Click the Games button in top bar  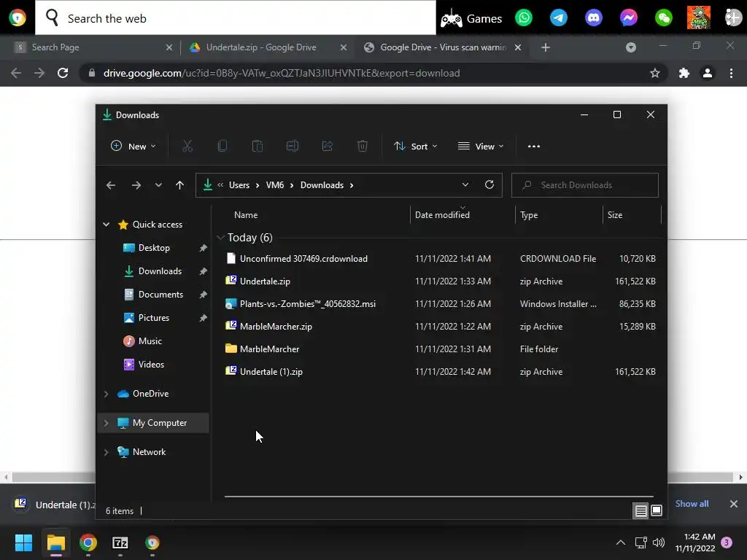(x=471, y=18)
